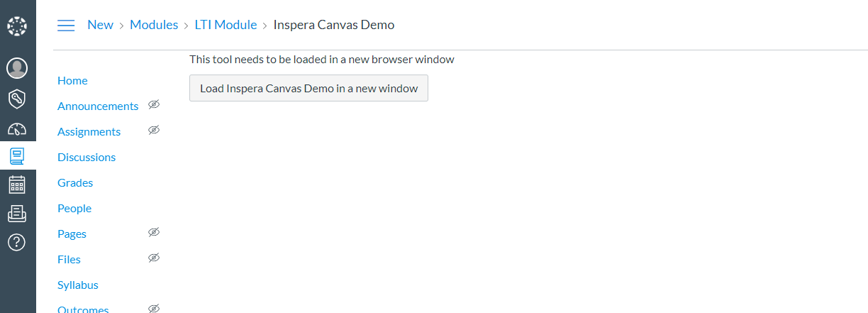
Task: Toggle the course navigation hamburger menu
Action: [x=66, y=26]
